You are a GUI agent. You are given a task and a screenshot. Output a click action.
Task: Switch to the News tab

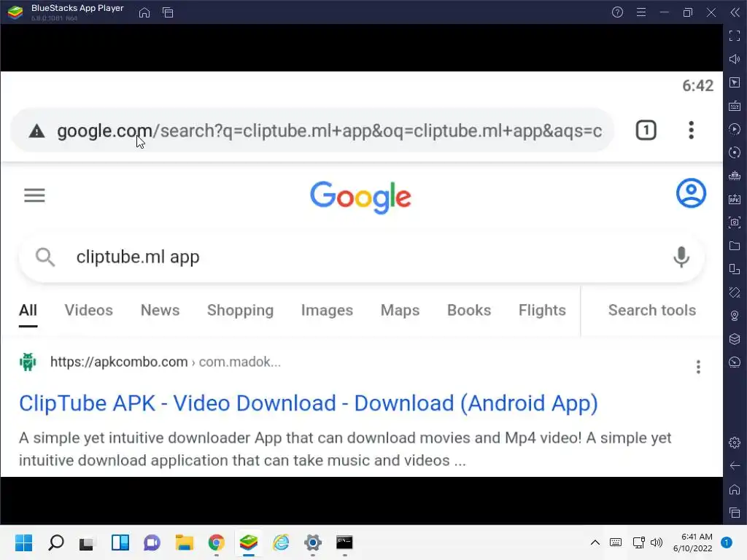(160, 311)
